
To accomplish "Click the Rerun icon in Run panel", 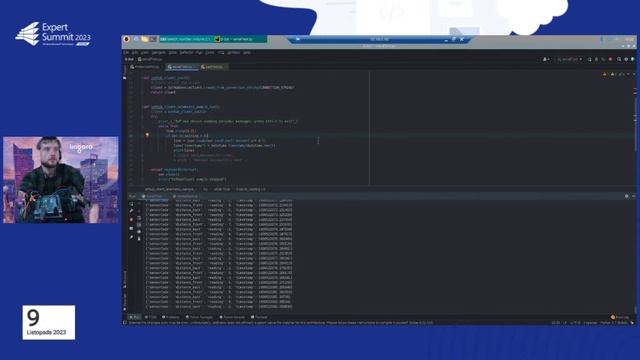I will pyautogui.click(x=131, y=204).
